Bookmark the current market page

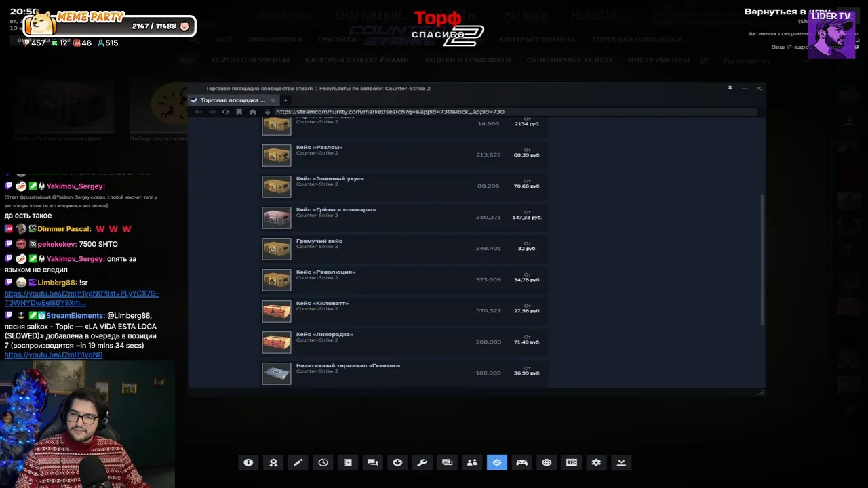[x=239, y=112]
